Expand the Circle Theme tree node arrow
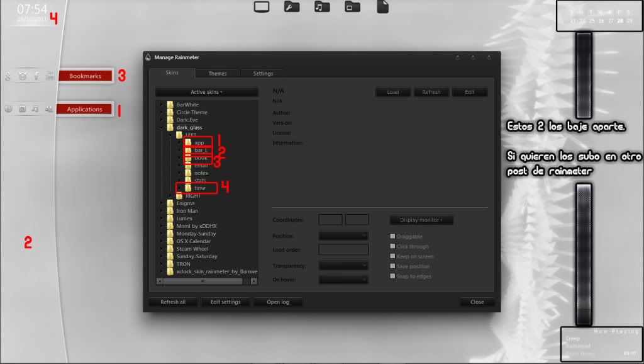 pos(162,112)
